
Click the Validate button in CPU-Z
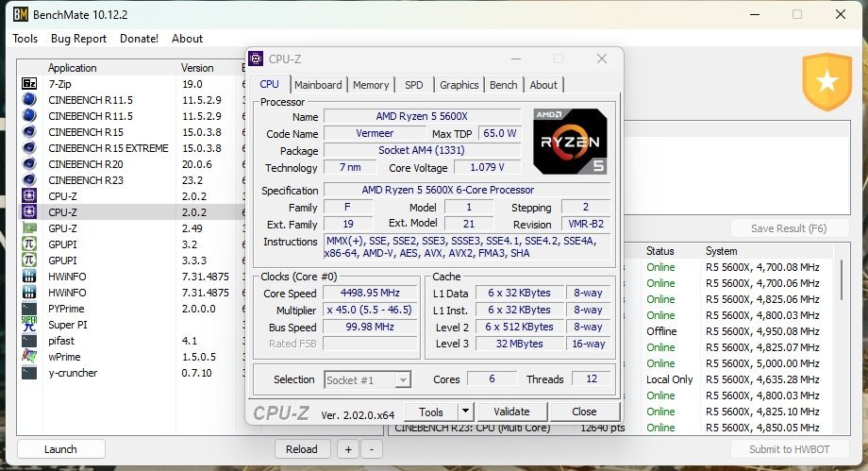511,412
